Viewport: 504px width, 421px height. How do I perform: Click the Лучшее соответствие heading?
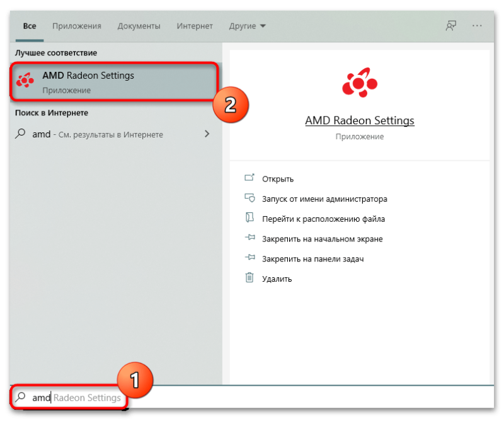pyautogui.click(x=56, y=53)
